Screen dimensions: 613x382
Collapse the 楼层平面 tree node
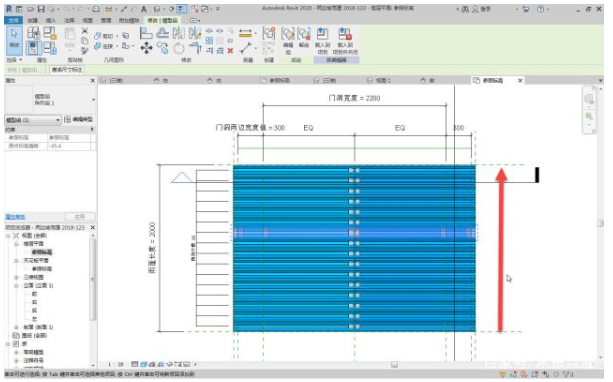[16, 244]
